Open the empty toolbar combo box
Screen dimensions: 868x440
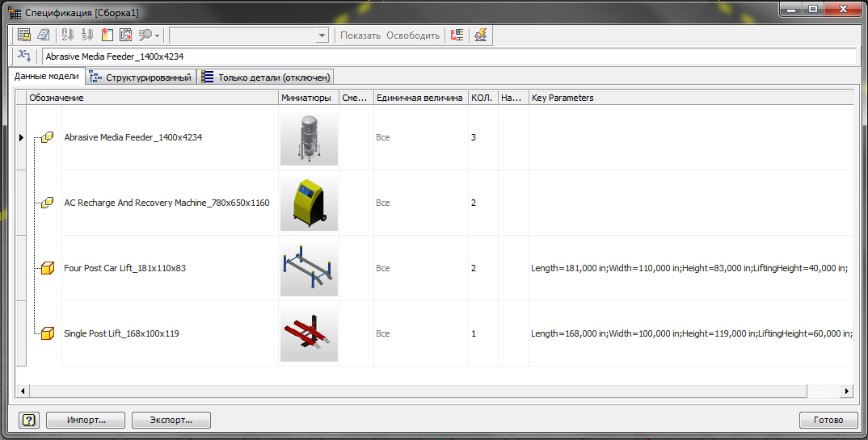click(249, 36)
